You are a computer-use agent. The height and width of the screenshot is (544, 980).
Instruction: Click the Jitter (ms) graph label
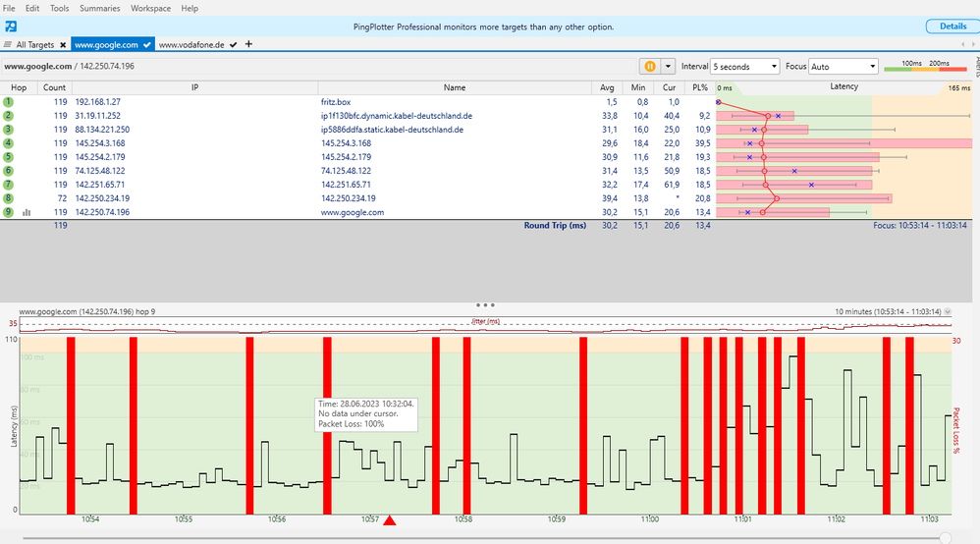click(x=486, y=321)
